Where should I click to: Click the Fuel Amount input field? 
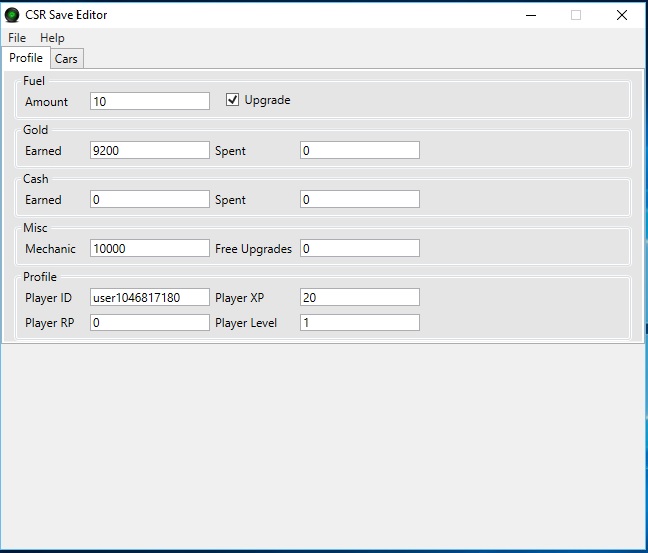pos(149,101)
